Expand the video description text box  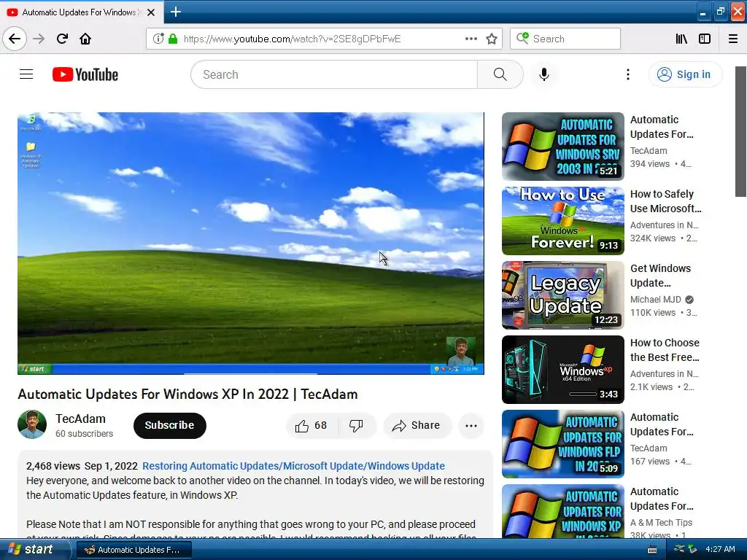255,495
